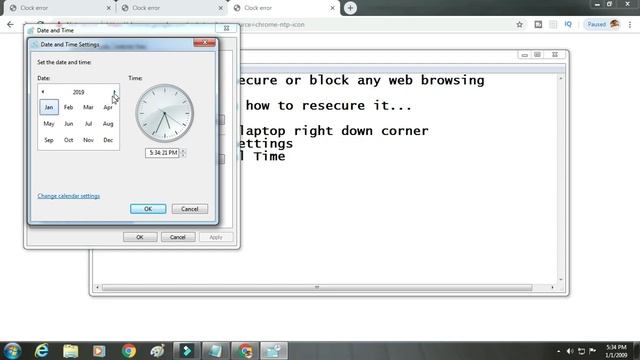Select Feb in the month grid

[x=69, y=107]
